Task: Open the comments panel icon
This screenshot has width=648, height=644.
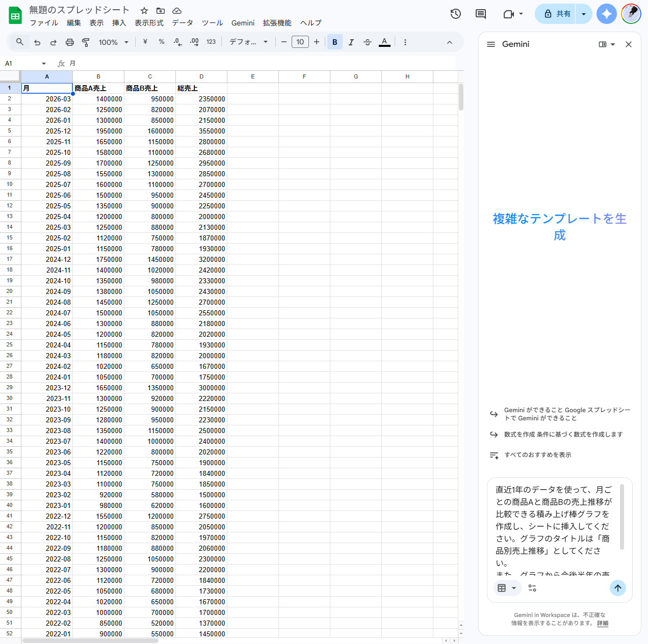Action: pos(480,14)
